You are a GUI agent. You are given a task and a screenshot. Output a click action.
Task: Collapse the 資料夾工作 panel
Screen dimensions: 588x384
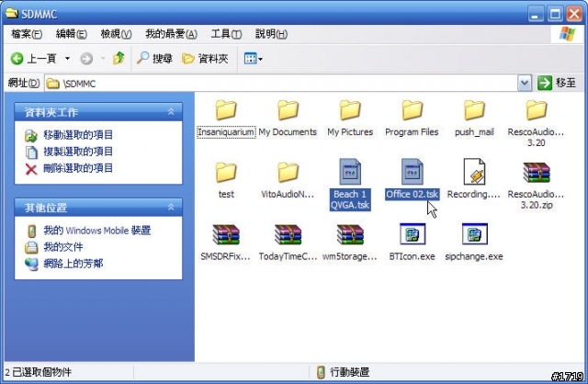click(x=171, y=111)
